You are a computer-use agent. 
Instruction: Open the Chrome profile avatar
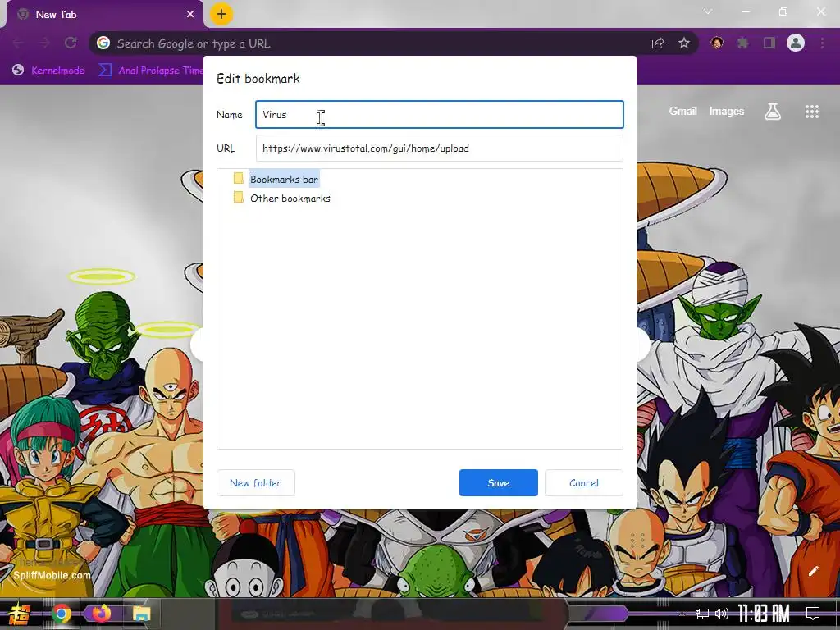[796, 43]
